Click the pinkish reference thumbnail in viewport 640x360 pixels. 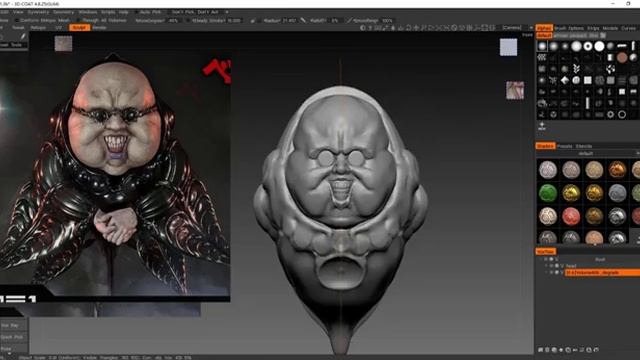(515, 90)
